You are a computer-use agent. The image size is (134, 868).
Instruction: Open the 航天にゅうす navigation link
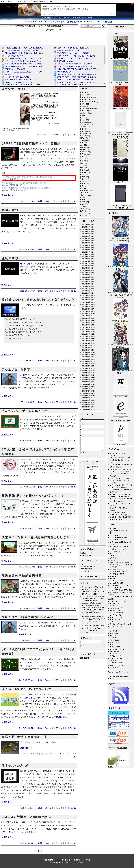click(x=59, y=22)
